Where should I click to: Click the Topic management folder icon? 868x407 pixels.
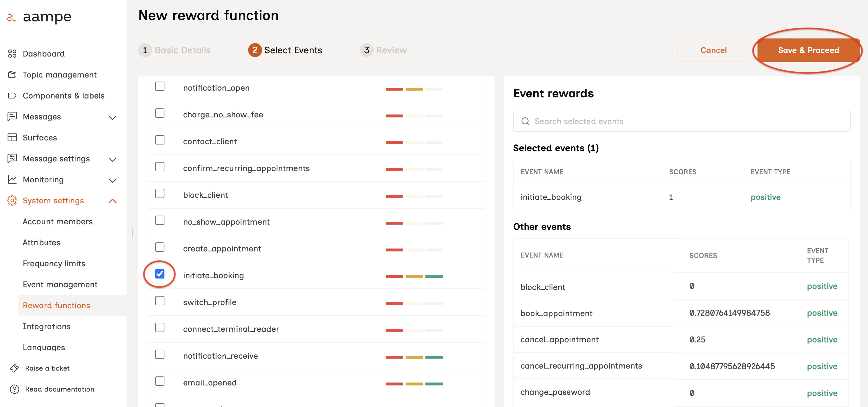(12, 74)
